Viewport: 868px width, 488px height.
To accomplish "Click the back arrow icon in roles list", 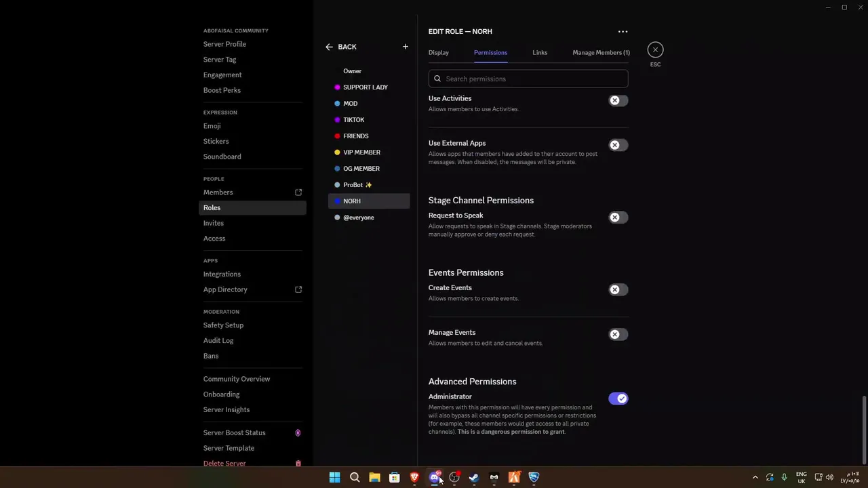I will tap(329, 47).
